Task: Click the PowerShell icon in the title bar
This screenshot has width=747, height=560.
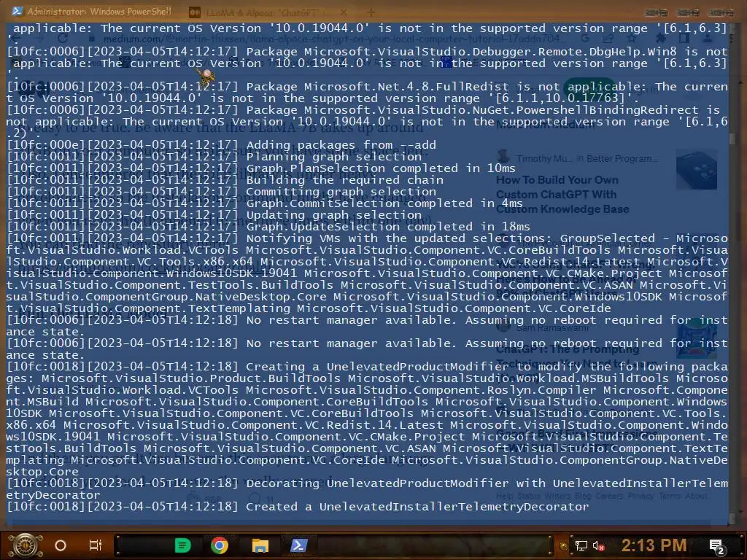Action: (18, 11)
